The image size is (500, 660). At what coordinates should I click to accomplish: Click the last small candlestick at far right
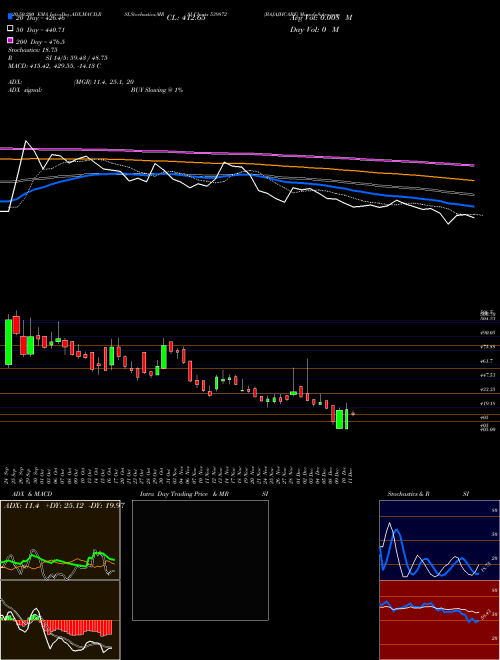[353, 414]
